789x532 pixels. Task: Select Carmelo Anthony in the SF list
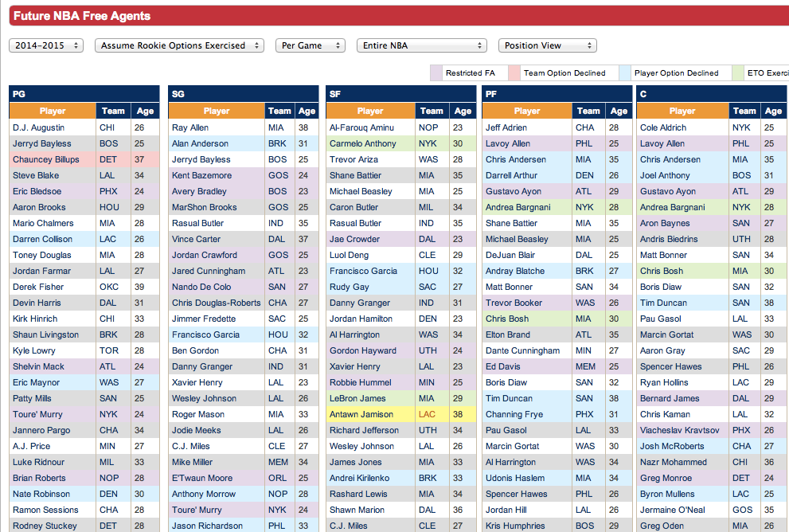[363, 143]
